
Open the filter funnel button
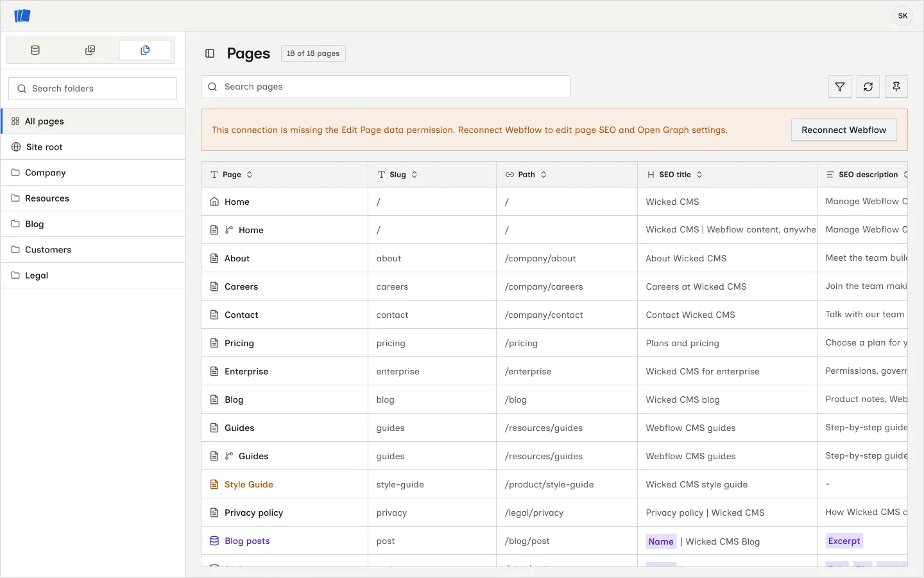click(840, 87)
